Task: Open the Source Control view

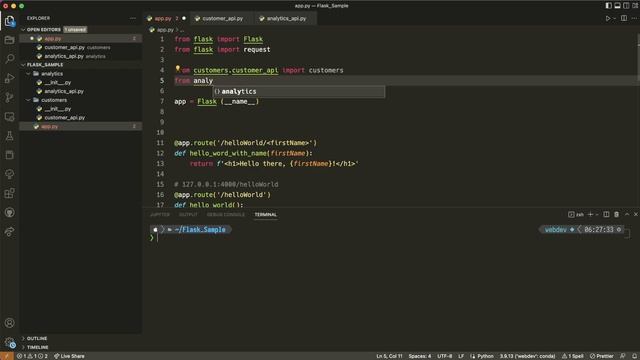Action: point(9,97)
